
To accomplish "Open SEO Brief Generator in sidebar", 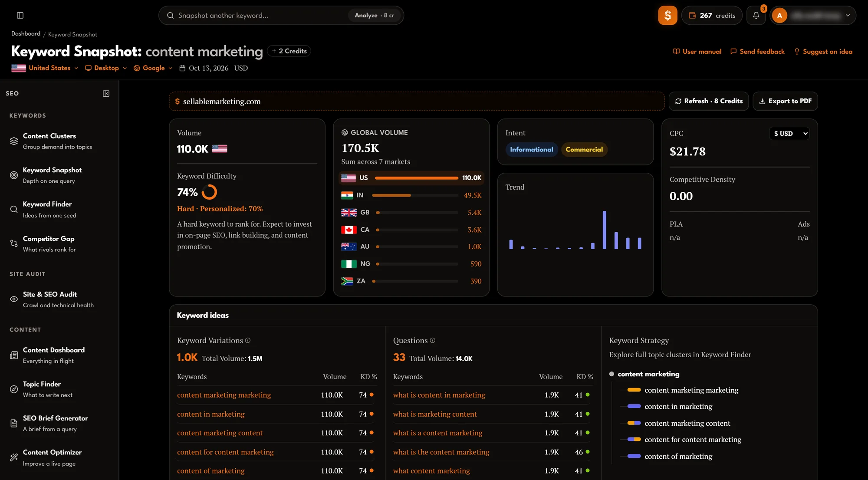I will tap(59, 423).
